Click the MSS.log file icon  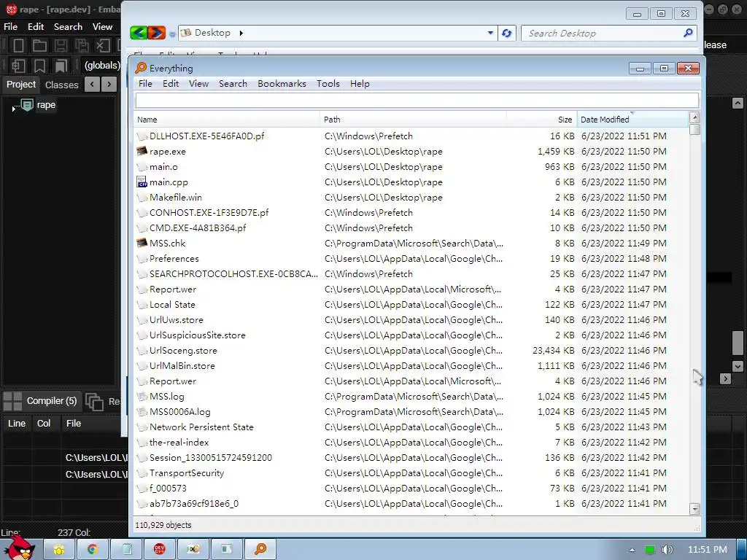coord(142,396)
